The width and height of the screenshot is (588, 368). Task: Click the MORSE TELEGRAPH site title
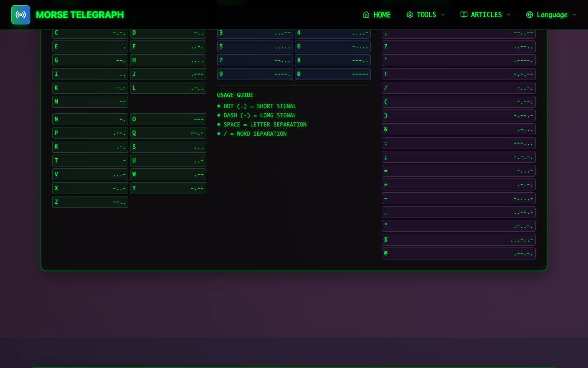pos(80,15)
